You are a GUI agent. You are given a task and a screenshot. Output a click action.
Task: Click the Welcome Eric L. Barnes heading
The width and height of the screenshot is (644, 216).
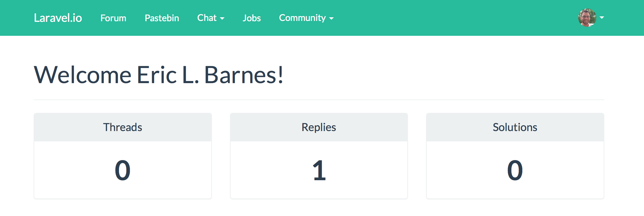click(x=159, y=75)
